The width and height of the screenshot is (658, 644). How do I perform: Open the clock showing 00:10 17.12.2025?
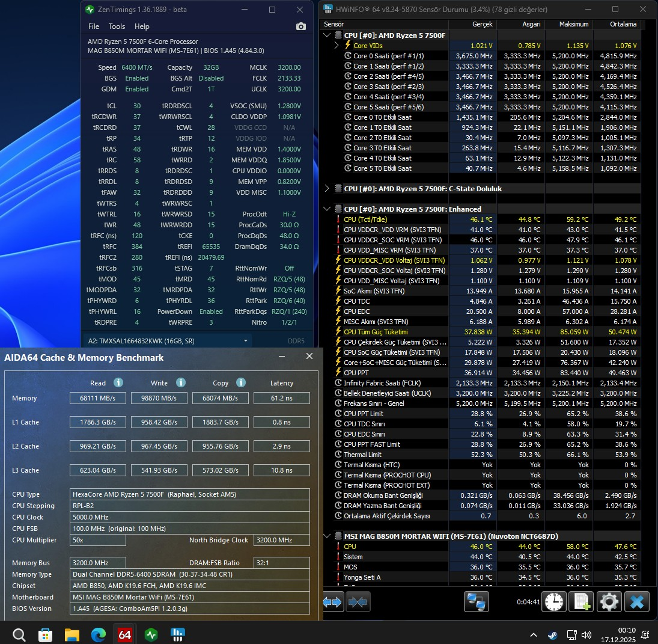618,635
